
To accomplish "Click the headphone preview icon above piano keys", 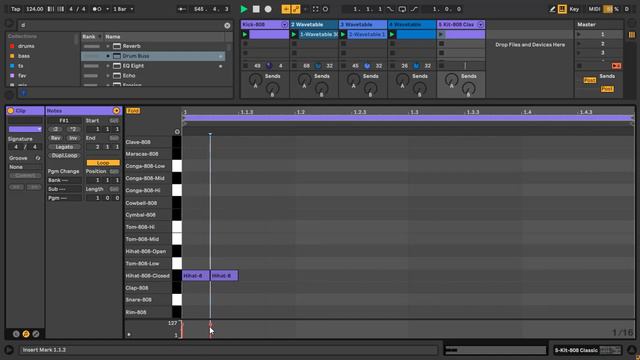I will pos(177,131).
